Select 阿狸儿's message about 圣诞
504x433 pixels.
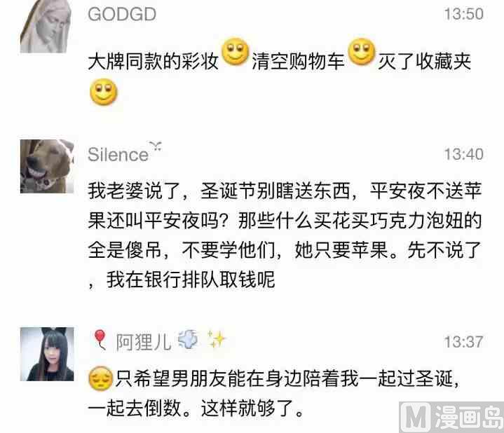click(274, 393)
